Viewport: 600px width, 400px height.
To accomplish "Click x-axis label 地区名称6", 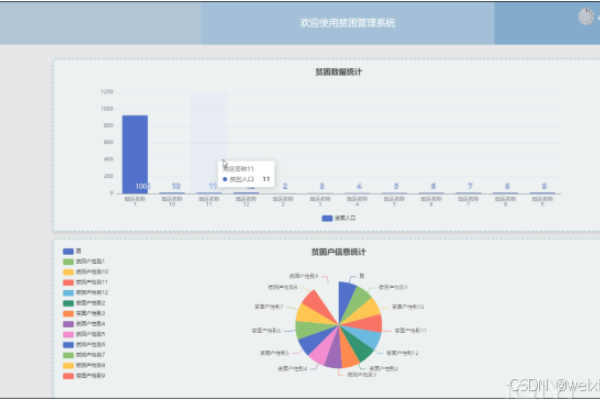I will pos(431,201).
